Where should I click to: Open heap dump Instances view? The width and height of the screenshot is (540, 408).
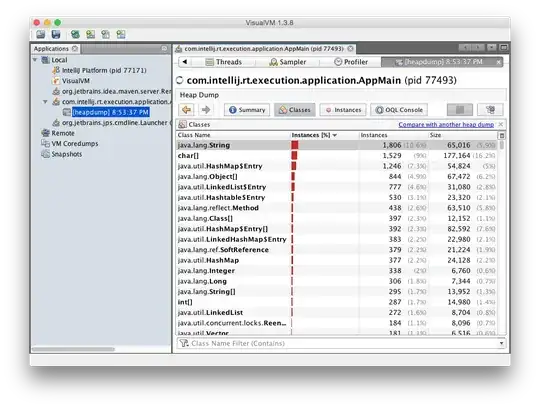(343, 110)
